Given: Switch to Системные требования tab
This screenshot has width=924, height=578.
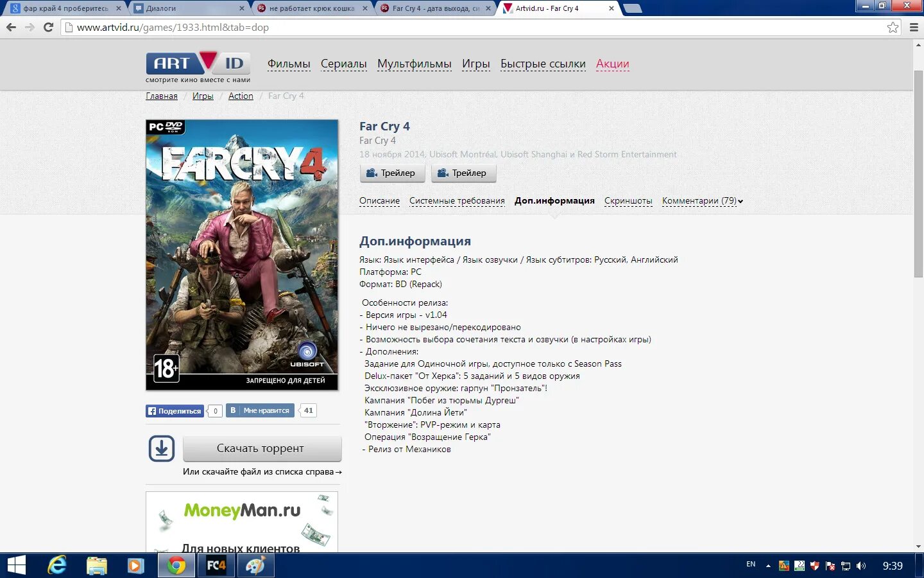Looking at the screenshot, I should point(457,200).
